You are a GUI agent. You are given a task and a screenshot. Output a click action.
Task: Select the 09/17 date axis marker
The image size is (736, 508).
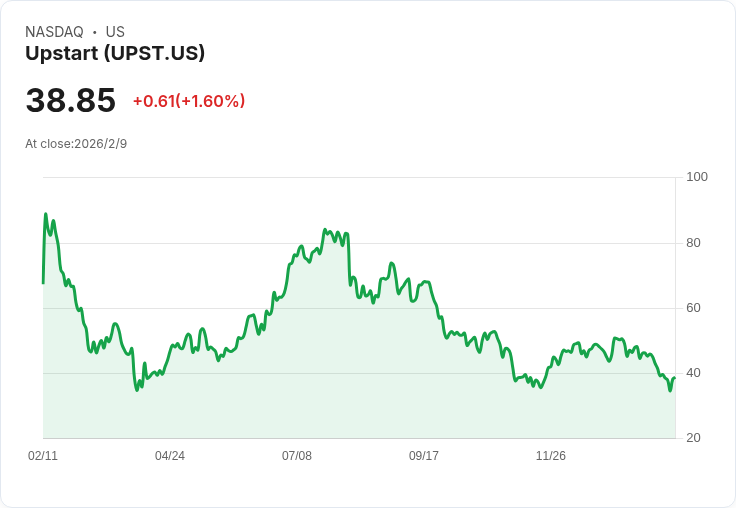coord(424,456)
